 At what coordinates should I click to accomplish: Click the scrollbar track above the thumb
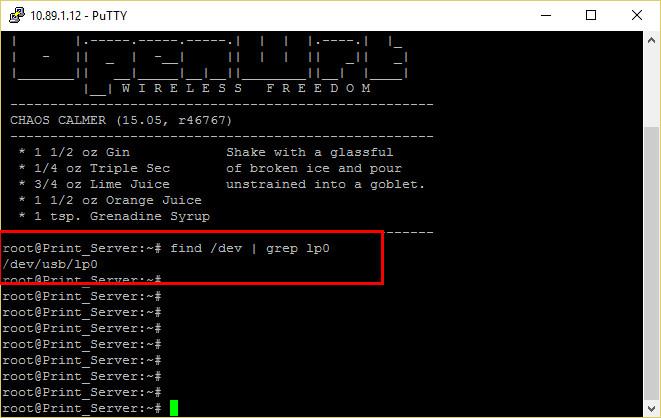pyautogui.click(x=651, y=88)
